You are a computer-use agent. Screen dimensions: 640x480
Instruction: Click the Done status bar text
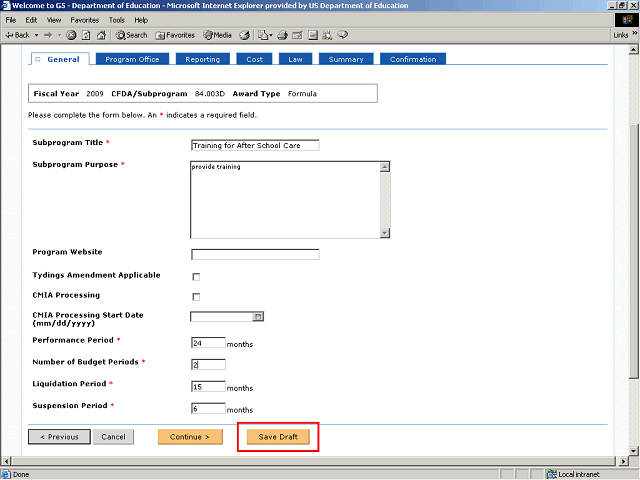click(x=21, y=474)
